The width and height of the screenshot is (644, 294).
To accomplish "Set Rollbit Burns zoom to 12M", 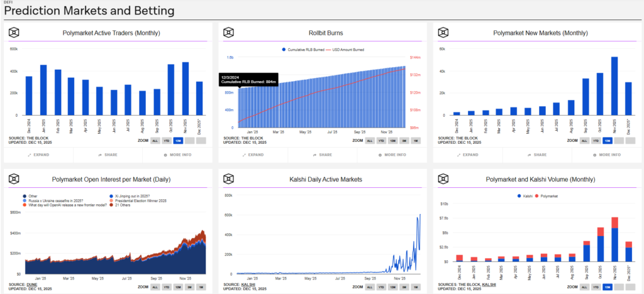I will [x=392, y=141].
